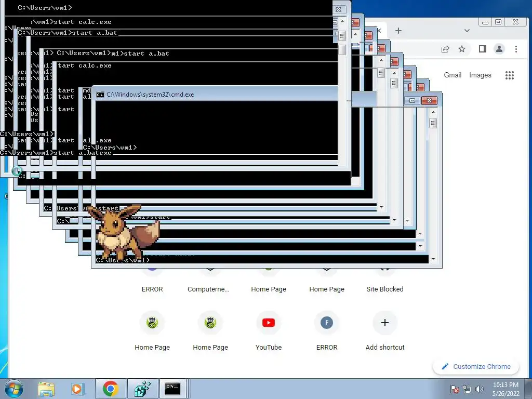This screenshot has height=399, width=532.
Task: Add a new Chrome tab
Action: pos(398,31)
